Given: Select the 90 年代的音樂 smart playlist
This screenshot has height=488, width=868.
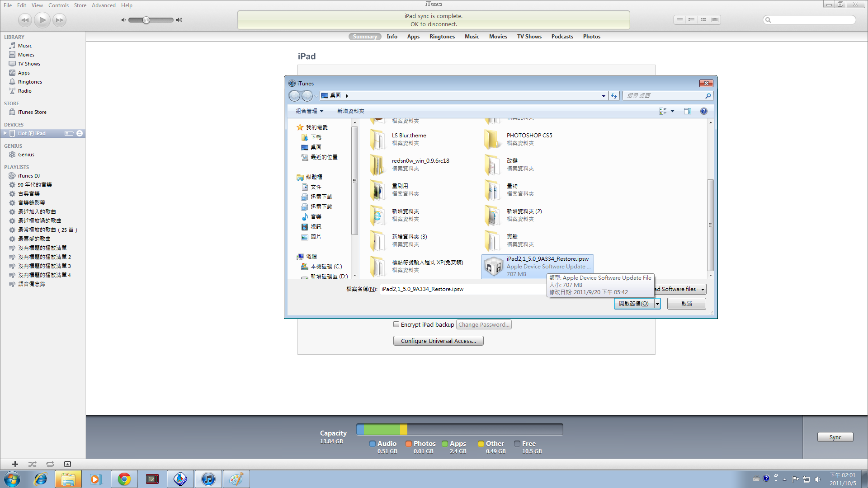Looking at the screenshot, I should [x=35, y=185].
